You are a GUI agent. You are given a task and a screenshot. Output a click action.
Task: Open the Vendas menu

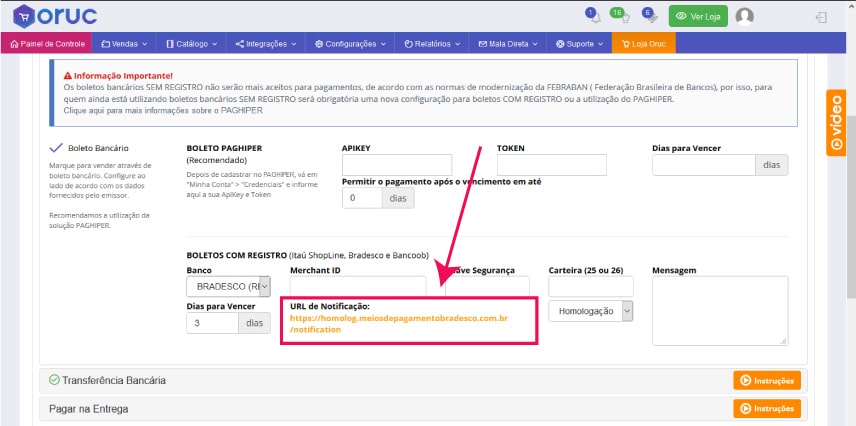click(x=124, y=44)
